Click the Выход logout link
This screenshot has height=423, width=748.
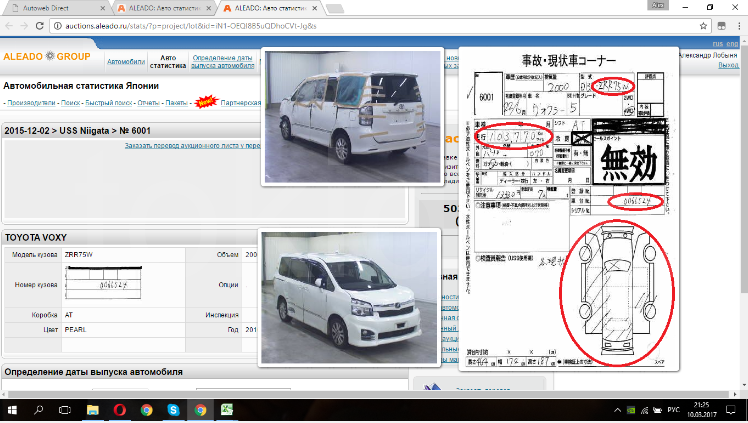(x=728, y=65)
